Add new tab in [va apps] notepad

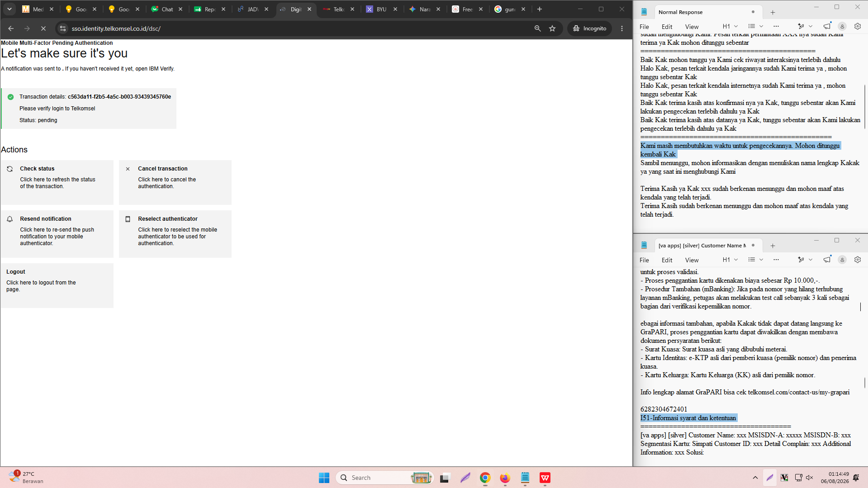pyautogui.click(x=773, y=246)
